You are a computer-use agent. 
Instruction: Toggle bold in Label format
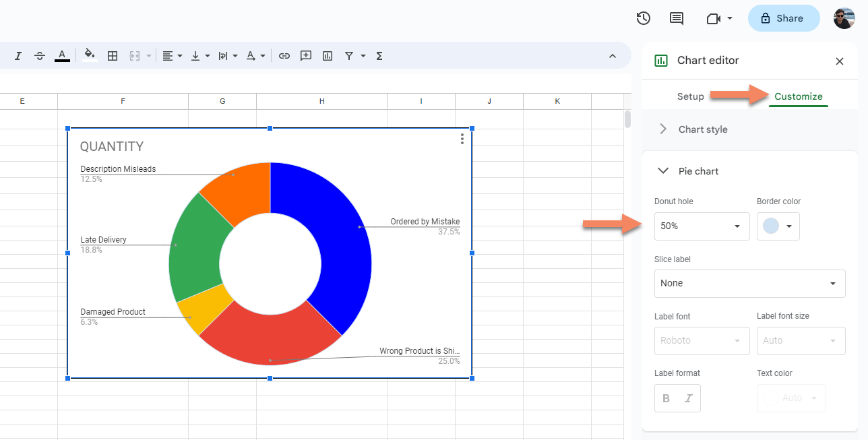click(666, 398)
